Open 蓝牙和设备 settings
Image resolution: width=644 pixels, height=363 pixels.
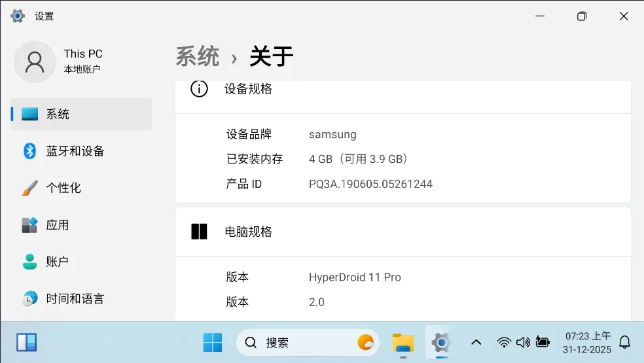point(81,151)
